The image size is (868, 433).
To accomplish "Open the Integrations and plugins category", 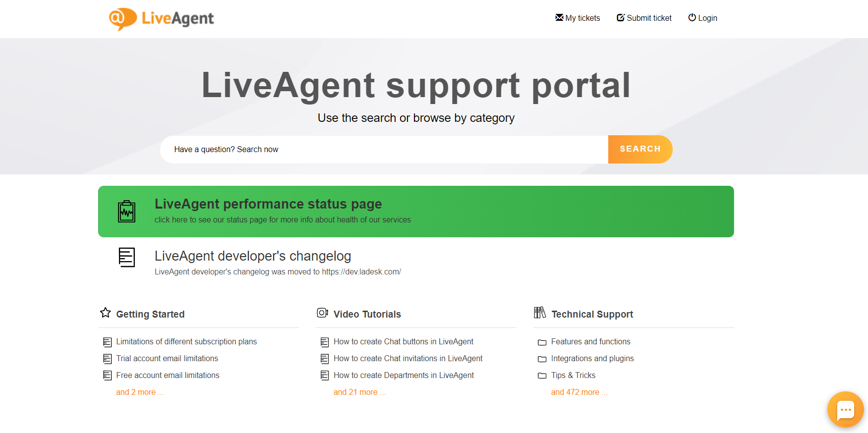I will click(592, 358).
